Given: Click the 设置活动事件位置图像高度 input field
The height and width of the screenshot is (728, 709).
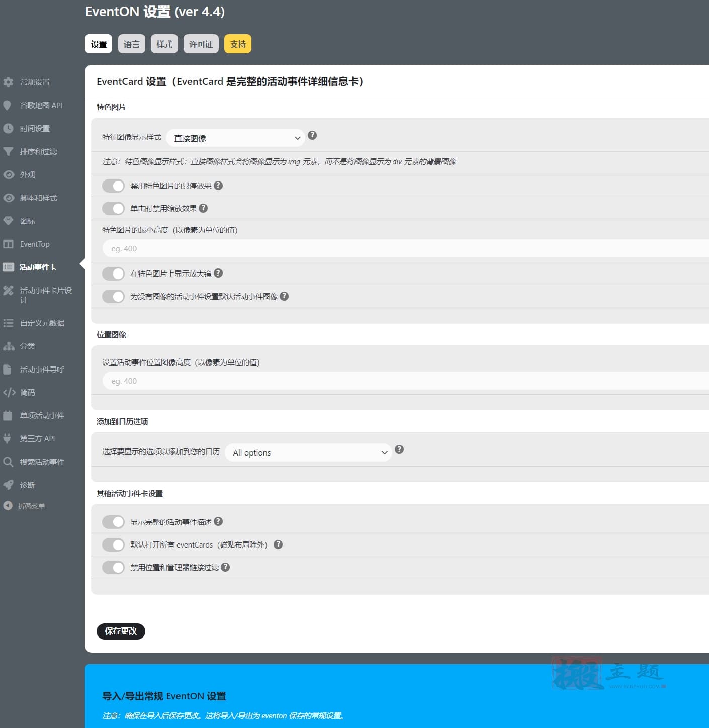Looking at the screenshot, I should pos(406,381).
